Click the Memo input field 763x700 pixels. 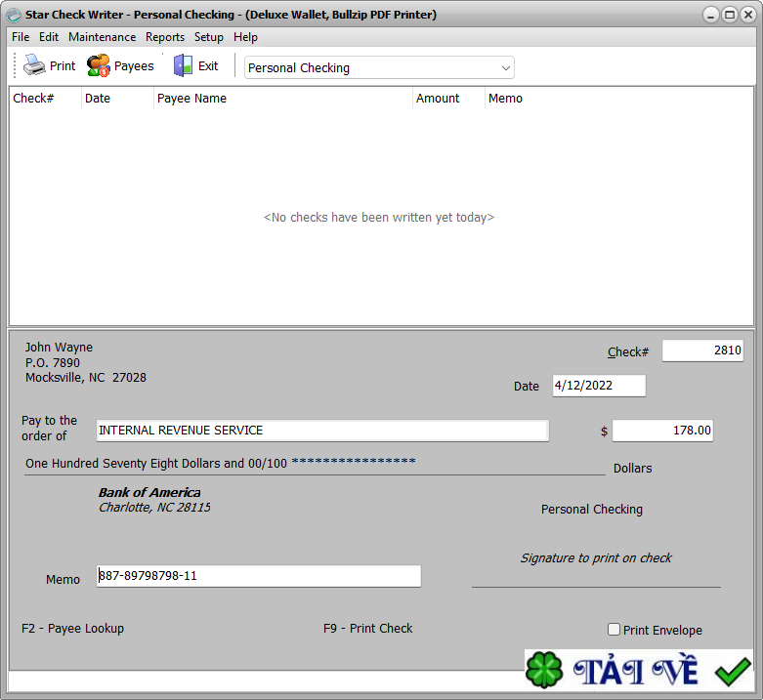pos(259,576)
